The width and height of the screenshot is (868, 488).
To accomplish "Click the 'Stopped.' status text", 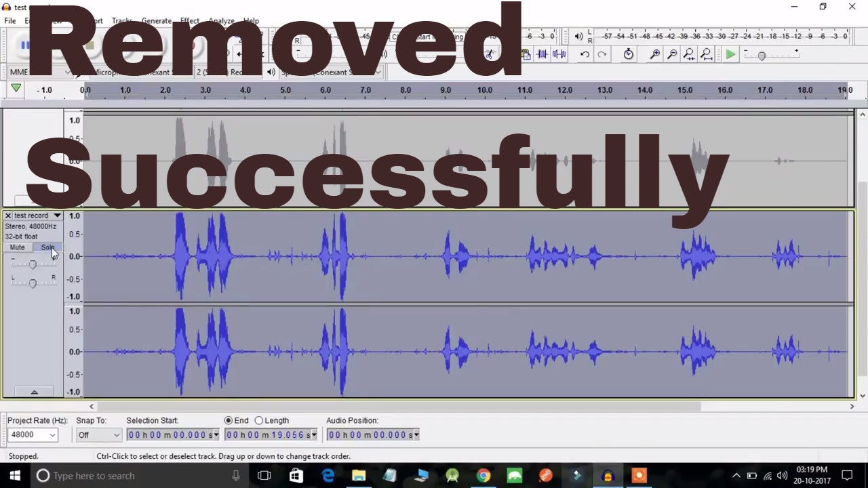I will tap(24, 456).
